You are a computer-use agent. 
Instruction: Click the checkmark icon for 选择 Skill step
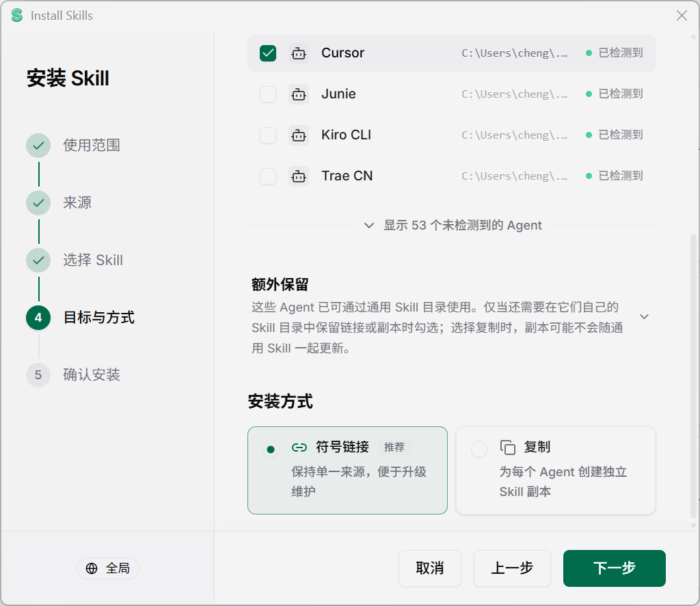(x=38, y=260)
